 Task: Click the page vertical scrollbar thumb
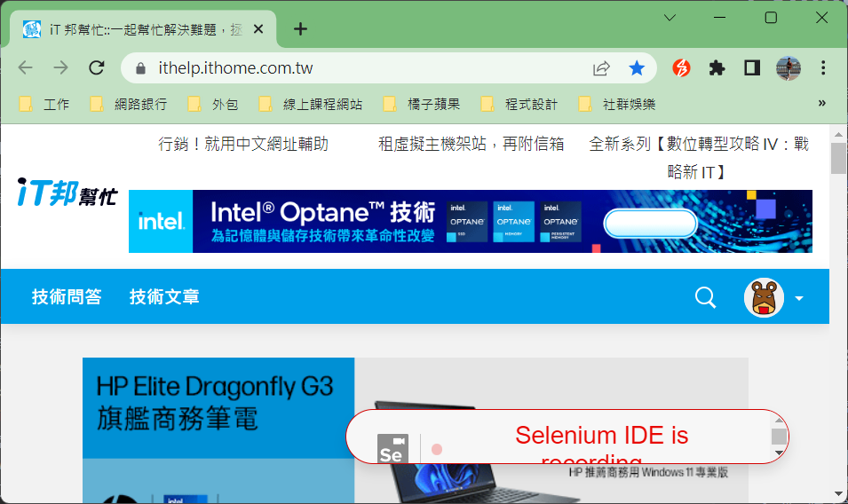[838, 158]
